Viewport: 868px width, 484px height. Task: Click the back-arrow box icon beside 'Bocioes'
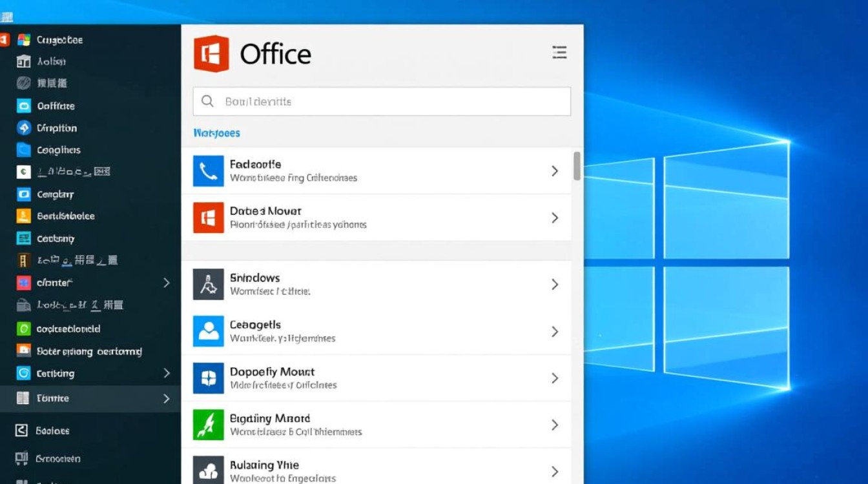pyautogui.click(x=21, y=430)
